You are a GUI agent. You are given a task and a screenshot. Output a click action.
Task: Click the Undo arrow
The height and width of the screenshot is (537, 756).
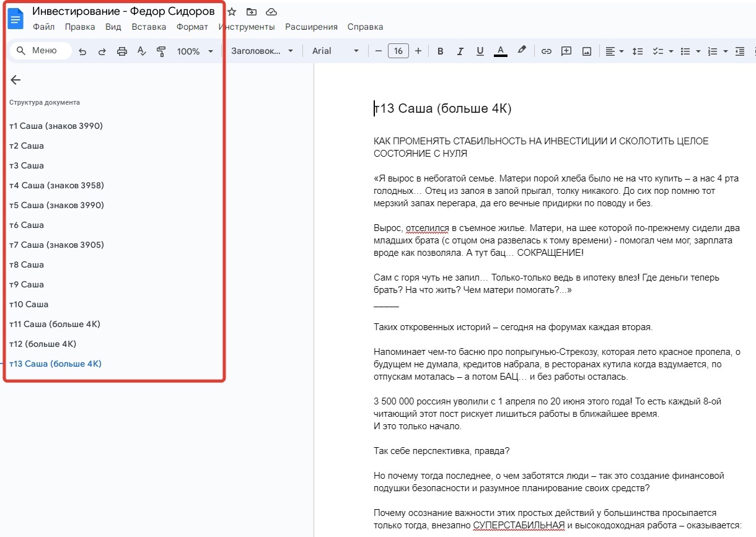82,51
